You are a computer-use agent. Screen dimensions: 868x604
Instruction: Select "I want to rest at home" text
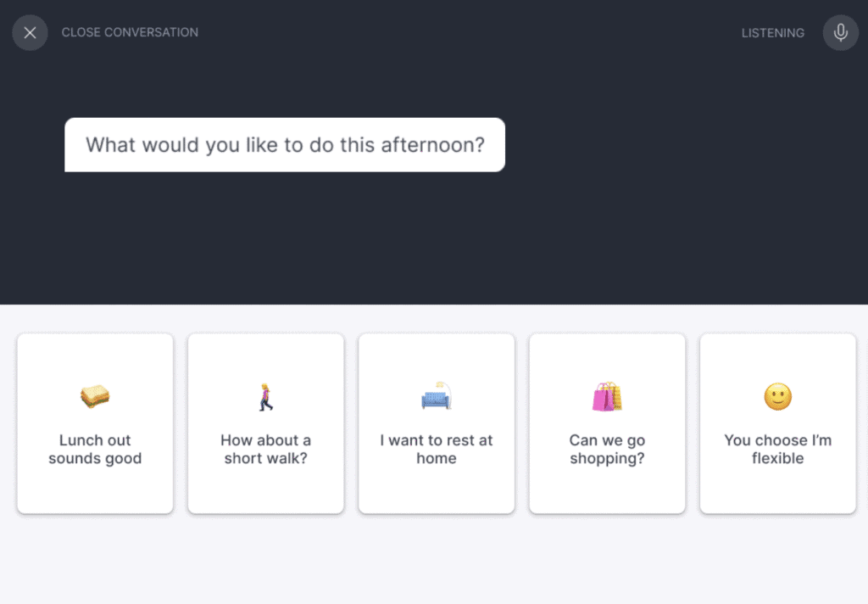click(437, 450)
